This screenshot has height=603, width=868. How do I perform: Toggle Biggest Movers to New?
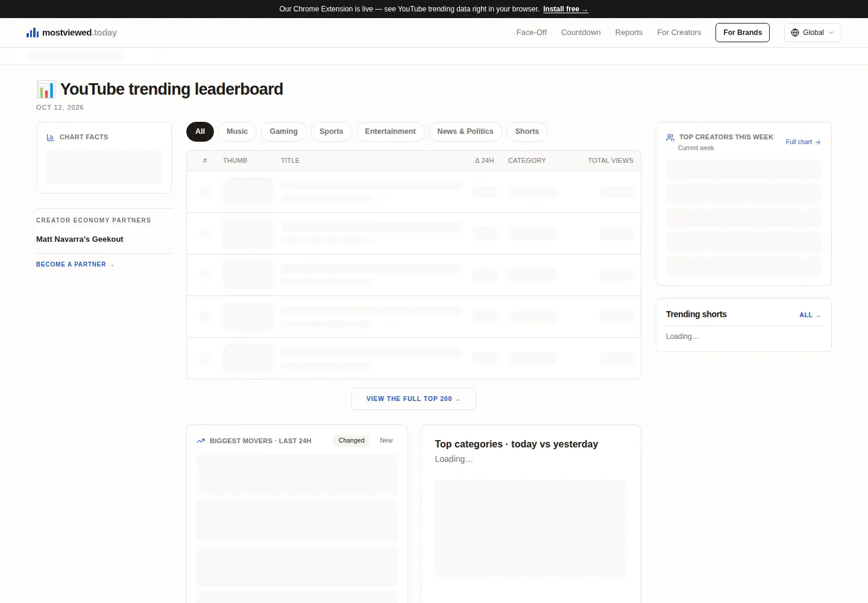pos(386,441)
